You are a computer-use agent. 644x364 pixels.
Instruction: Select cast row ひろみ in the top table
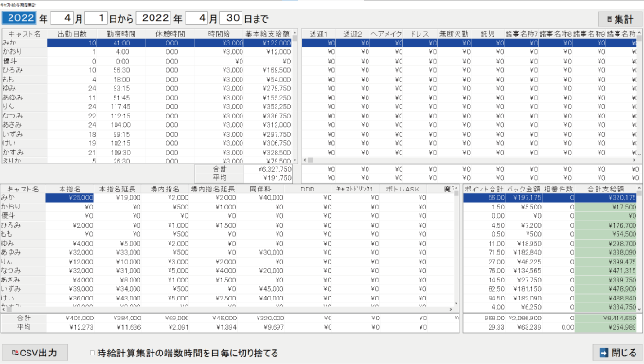(147, 70)
